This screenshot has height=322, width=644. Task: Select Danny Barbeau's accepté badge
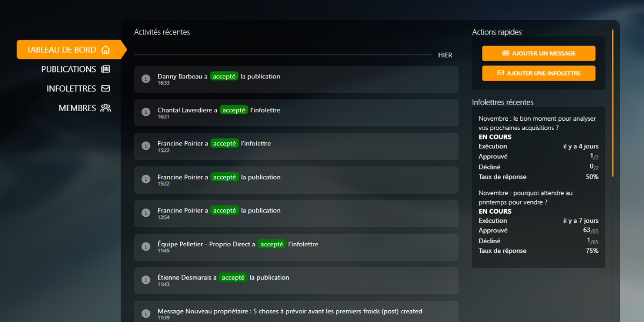tap(224, 76)
